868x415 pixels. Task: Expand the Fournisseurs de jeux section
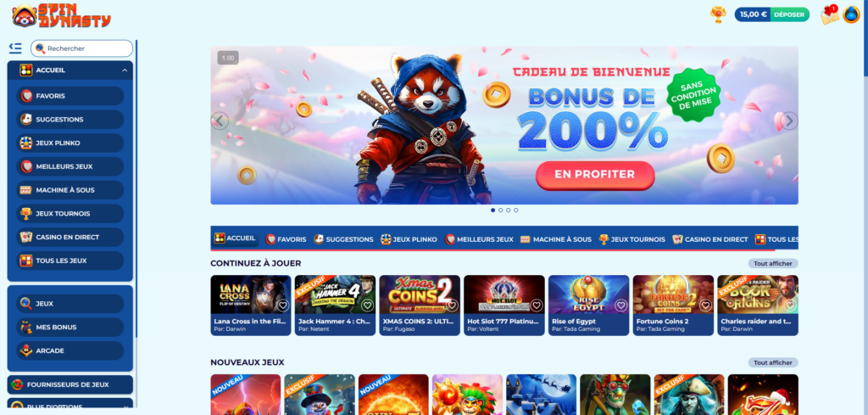(x=70, y=384)
